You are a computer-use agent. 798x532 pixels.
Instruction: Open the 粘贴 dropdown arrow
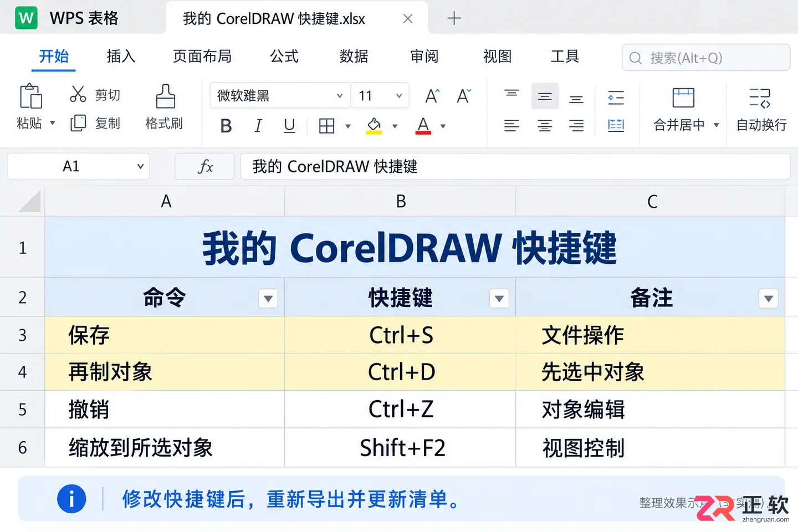tap(53, 123)
